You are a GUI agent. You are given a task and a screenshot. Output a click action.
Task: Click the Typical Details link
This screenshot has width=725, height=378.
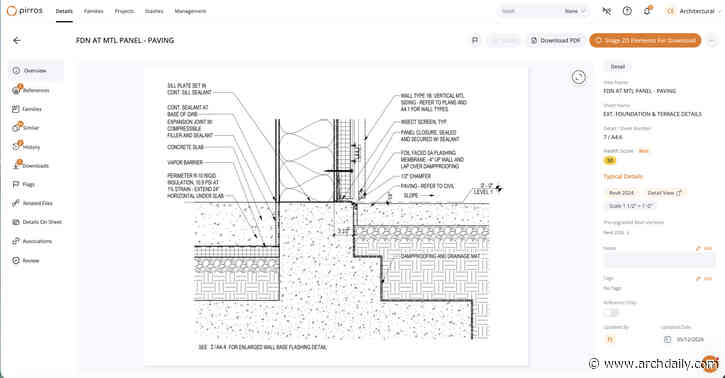(623, 177)
